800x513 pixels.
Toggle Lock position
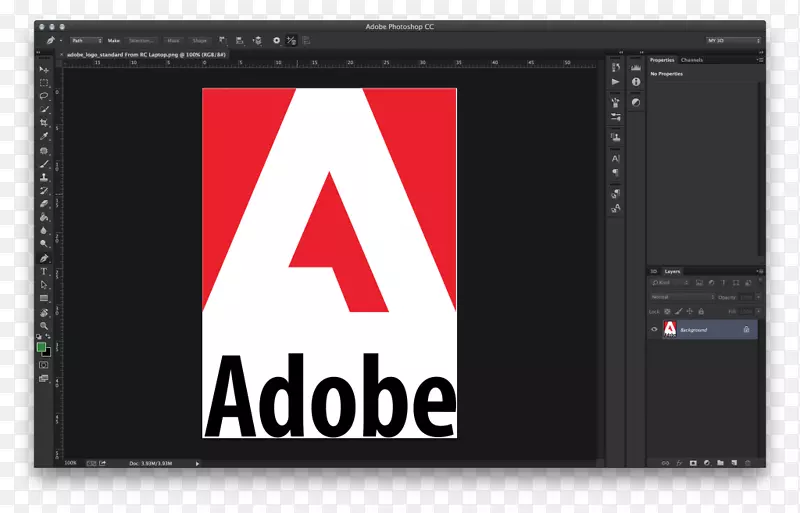point(689,311)
